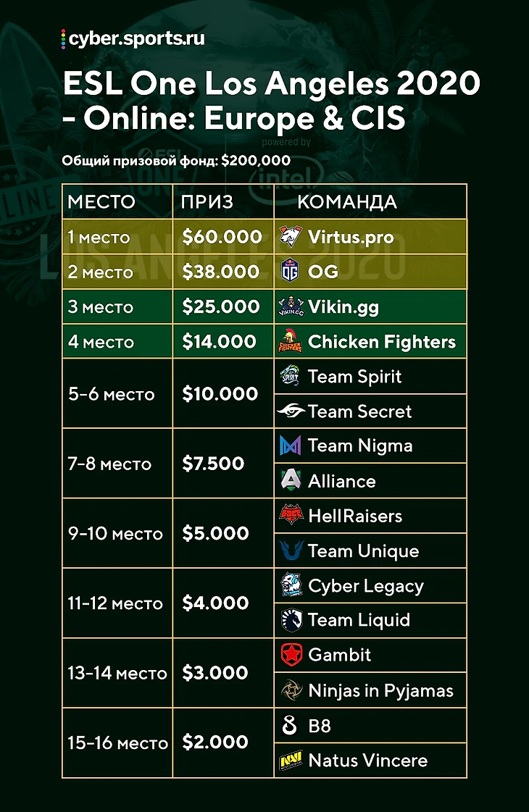Click the Team Secret eye logo

291,411
